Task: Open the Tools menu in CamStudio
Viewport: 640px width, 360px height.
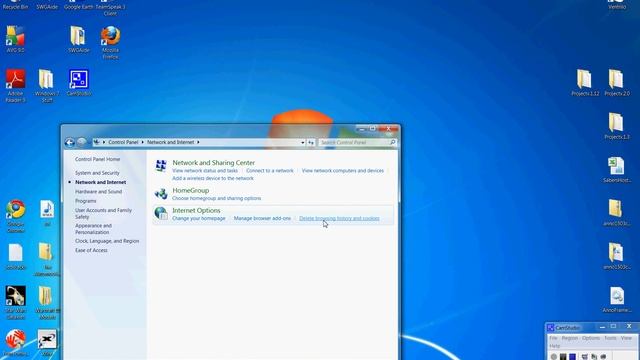Action: point(610,338)
